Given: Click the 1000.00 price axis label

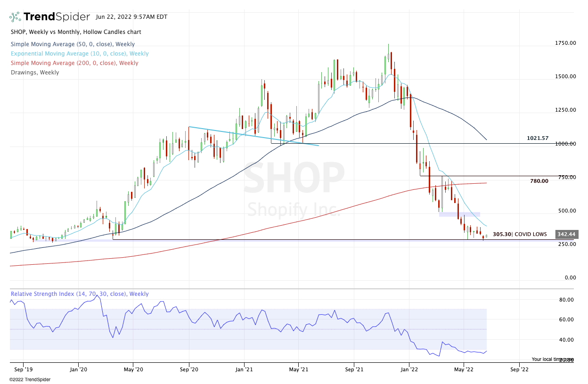Looking at the screenshot, I should (x=565, y=144).
